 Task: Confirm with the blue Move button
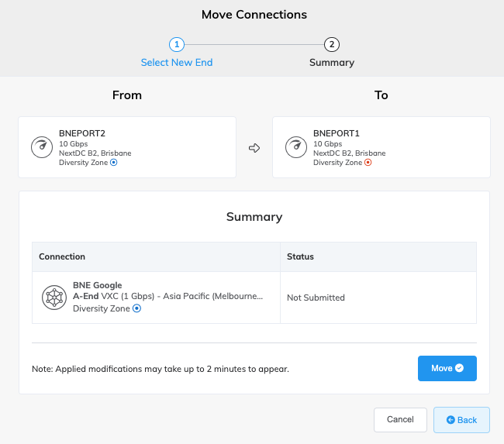[x=447, y=368]
